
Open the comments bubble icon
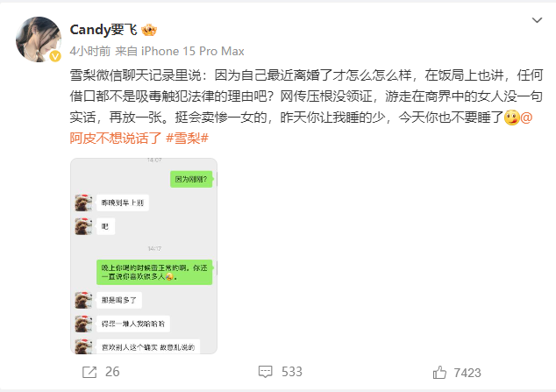[x=265, y=372]
